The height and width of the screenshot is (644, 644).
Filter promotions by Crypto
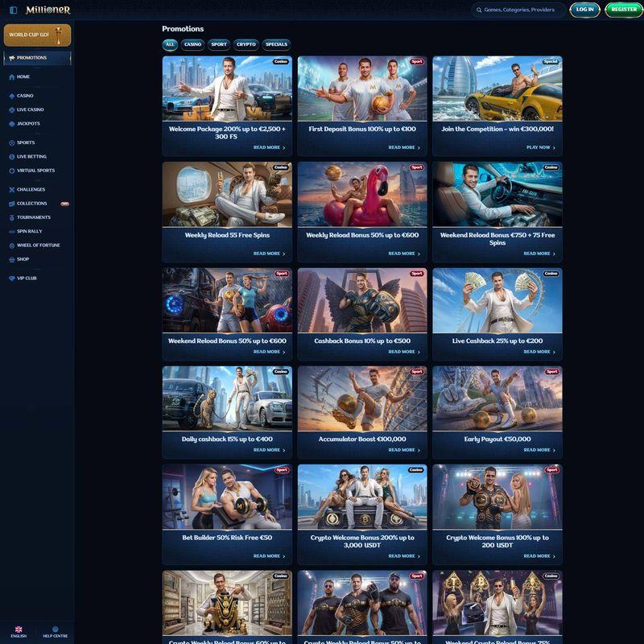tap(246, 44)
